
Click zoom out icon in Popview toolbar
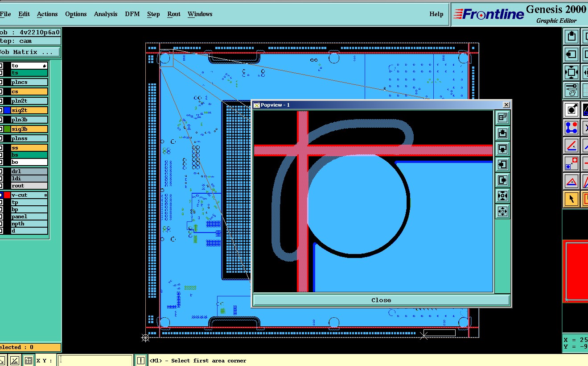click(502, 211)
